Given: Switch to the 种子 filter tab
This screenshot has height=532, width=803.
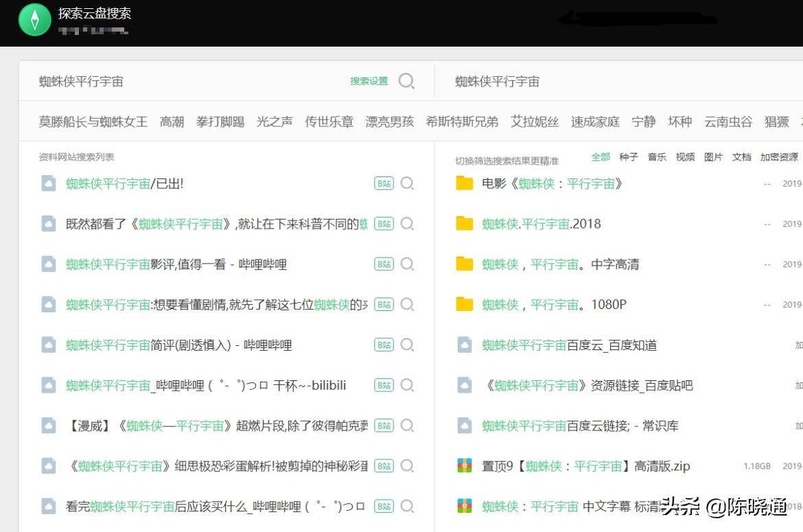Looking at the screenshot, I should pyautogui.click(x=628, y=157).
